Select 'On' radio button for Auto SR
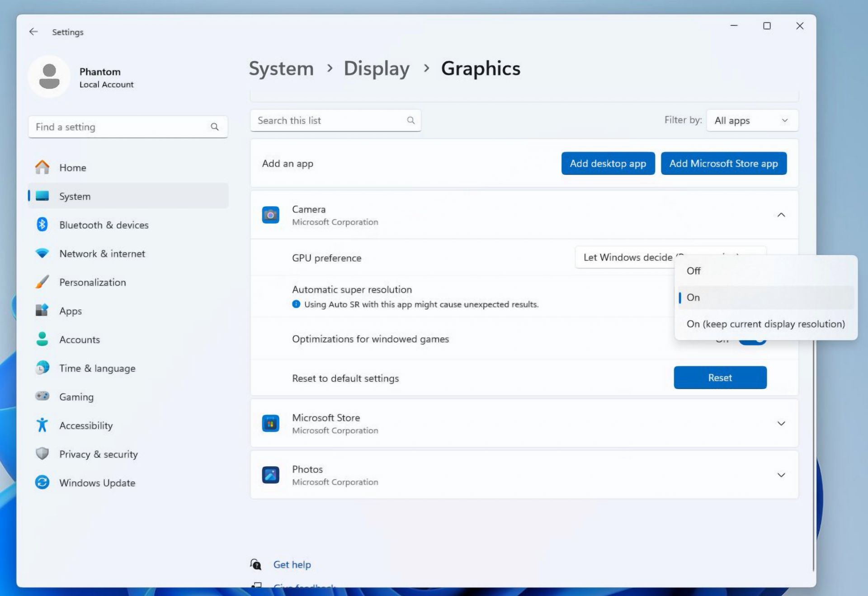 (694, 296)
